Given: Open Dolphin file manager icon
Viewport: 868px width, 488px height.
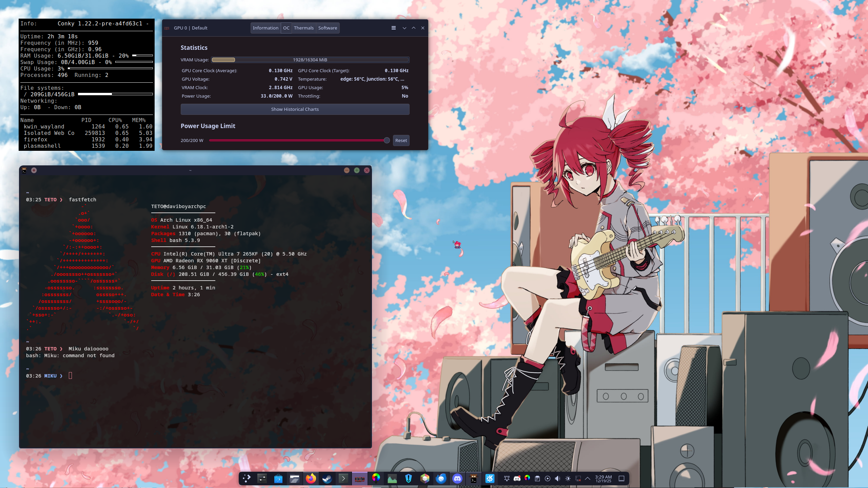Looking at the screenshot, I should (x=294, y=478).
